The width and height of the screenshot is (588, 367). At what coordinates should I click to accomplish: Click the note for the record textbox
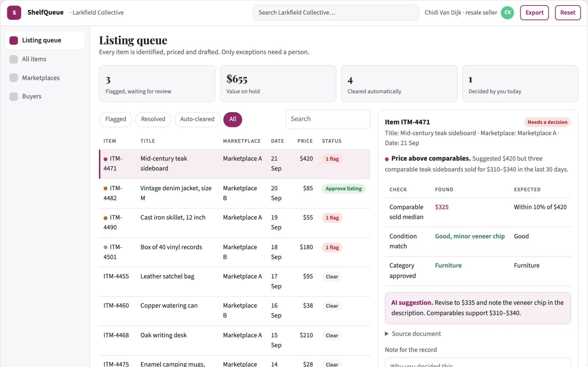pos(478,363)
